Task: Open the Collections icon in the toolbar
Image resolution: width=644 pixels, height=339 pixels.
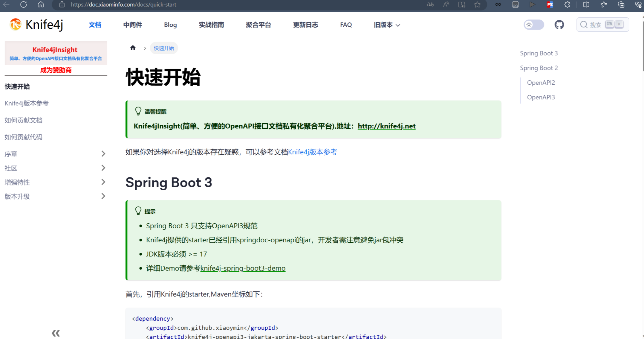Action: pos(603,4)
